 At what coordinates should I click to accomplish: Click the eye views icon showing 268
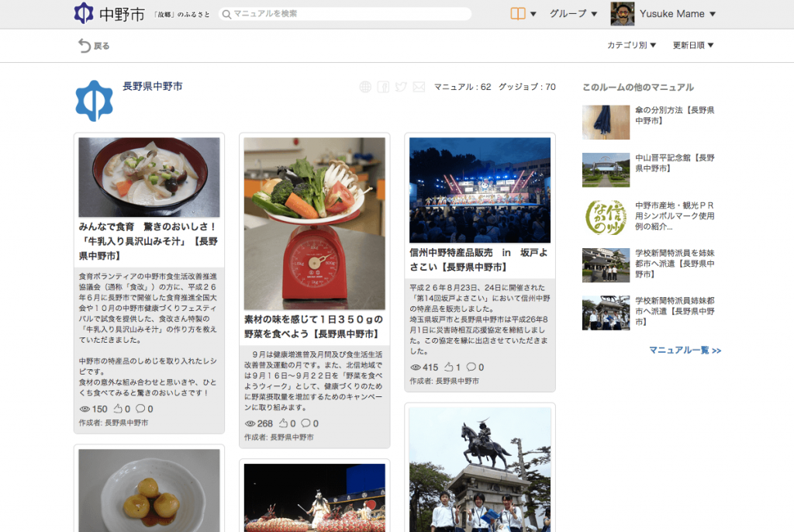(250, 423)
